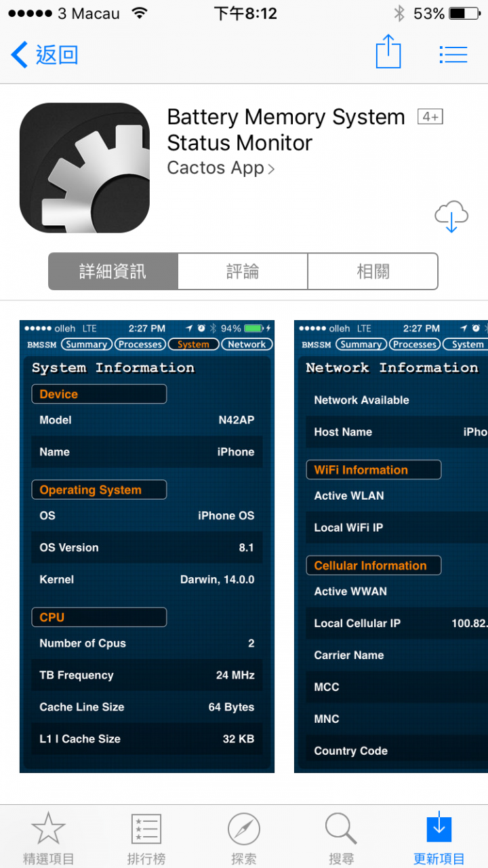Screen dimensions: 488x868
Task: Tap the TB Frequency 24 MHz row
Action: click(147, 675)
